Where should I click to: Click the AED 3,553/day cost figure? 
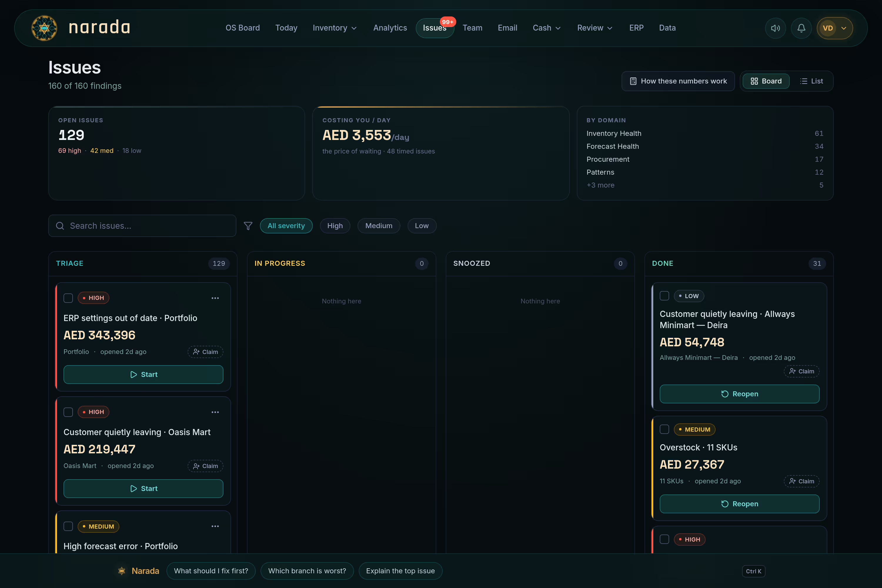366,135
